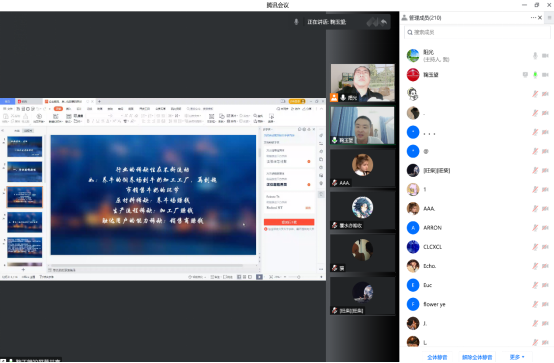
Task: Toggle microphone for member Echo.
Action: coord(535,266)
